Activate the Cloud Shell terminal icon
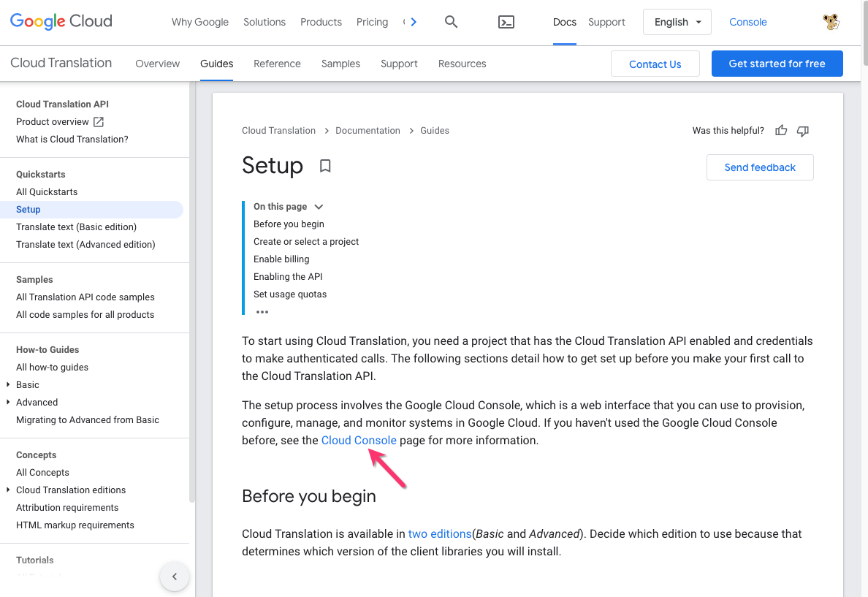This screenshot has height=597, width=868. point(506,22)
